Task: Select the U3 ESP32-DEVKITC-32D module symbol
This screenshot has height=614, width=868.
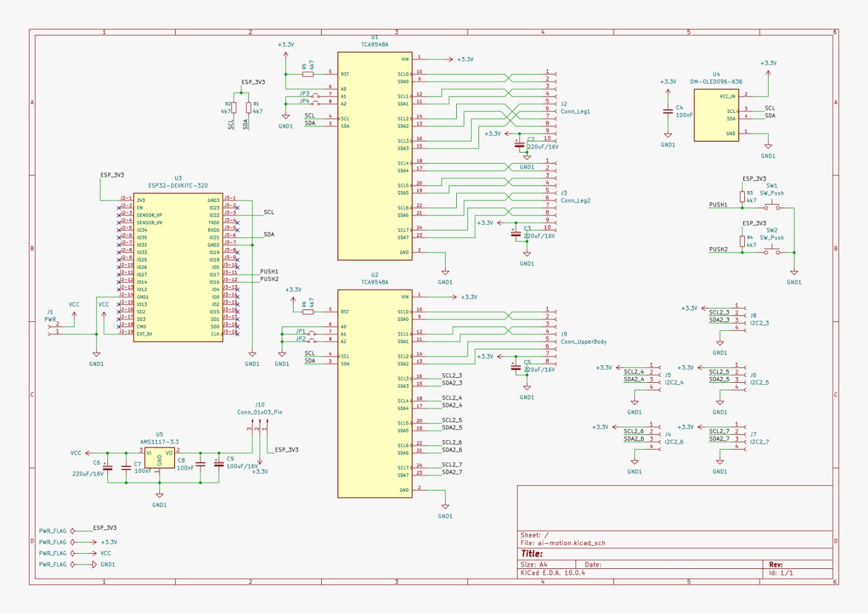Action: click(178, 267)
